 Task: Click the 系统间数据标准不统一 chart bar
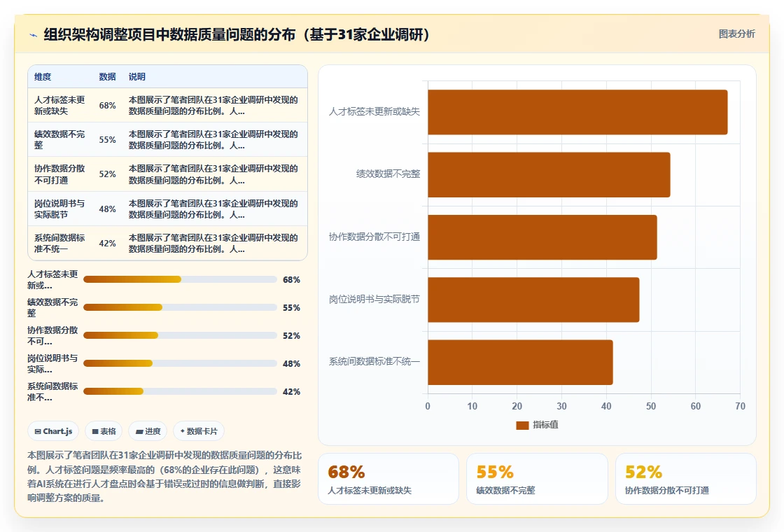[521, 362]
